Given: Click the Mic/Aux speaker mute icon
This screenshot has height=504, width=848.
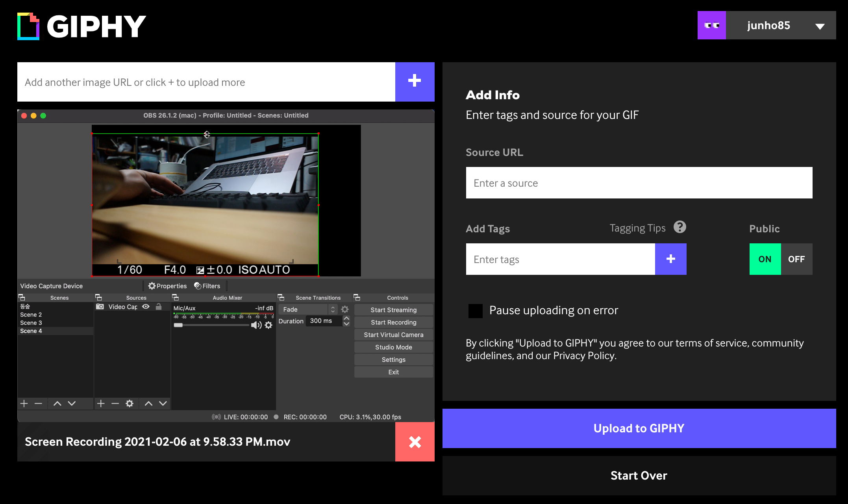Looking at the screenshot, I should [x=256, y=325].
